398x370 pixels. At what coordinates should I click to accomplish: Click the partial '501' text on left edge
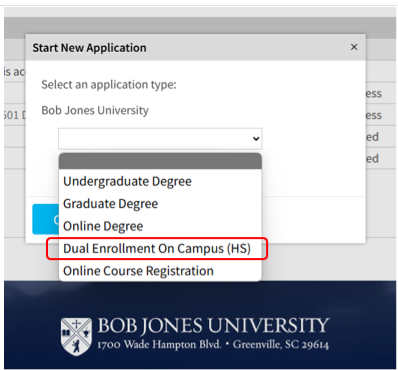(x=15, y=115)
